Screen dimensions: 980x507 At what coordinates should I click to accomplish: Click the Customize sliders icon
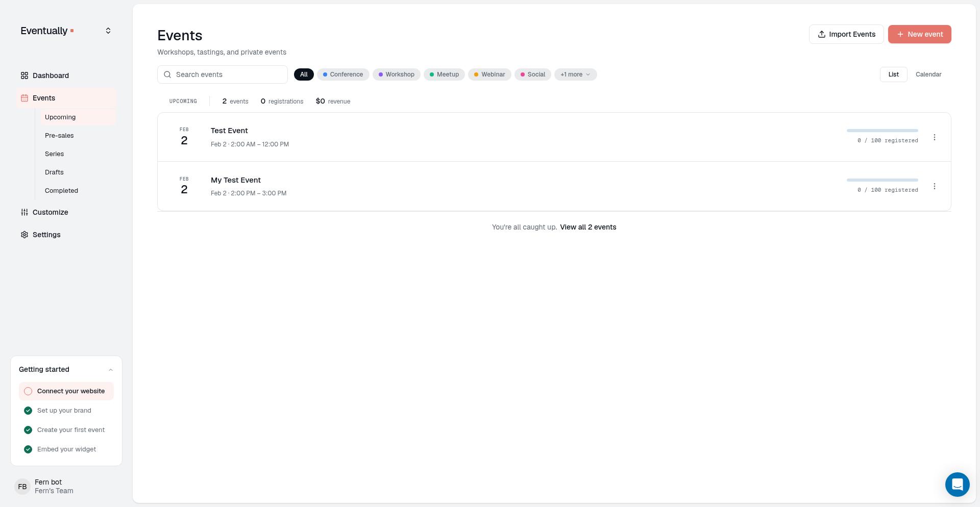(24, 212)
